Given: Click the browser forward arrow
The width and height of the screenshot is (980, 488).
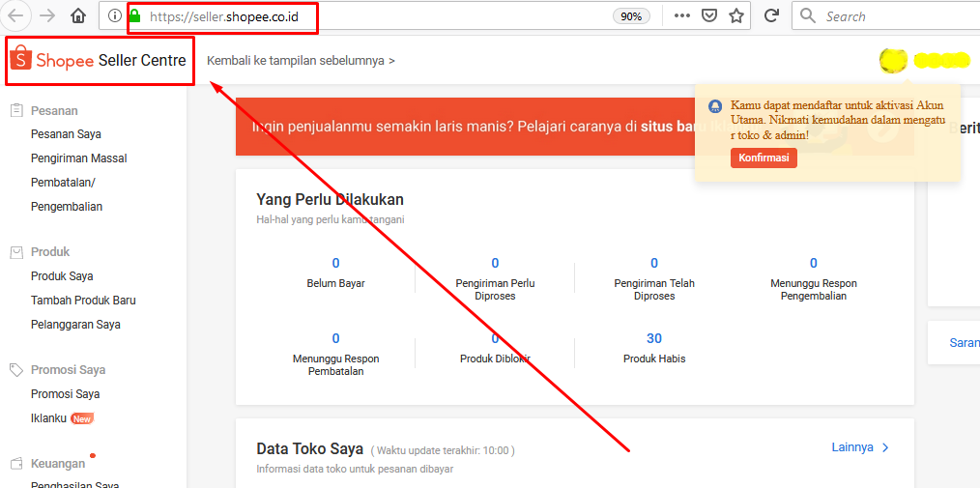Looking at the screenshot, I should [47, 16].
